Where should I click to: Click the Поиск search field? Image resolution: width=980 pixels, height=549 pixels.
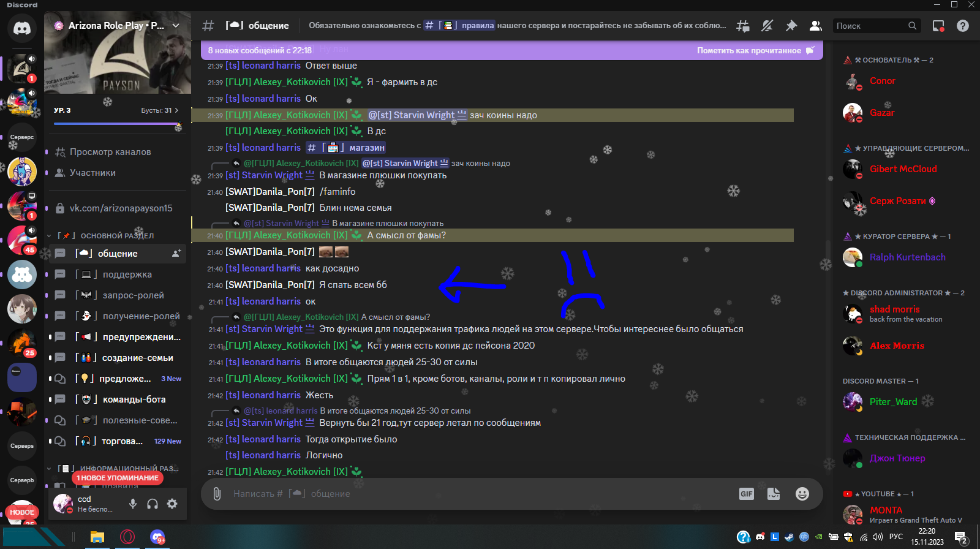click(876, 26)
